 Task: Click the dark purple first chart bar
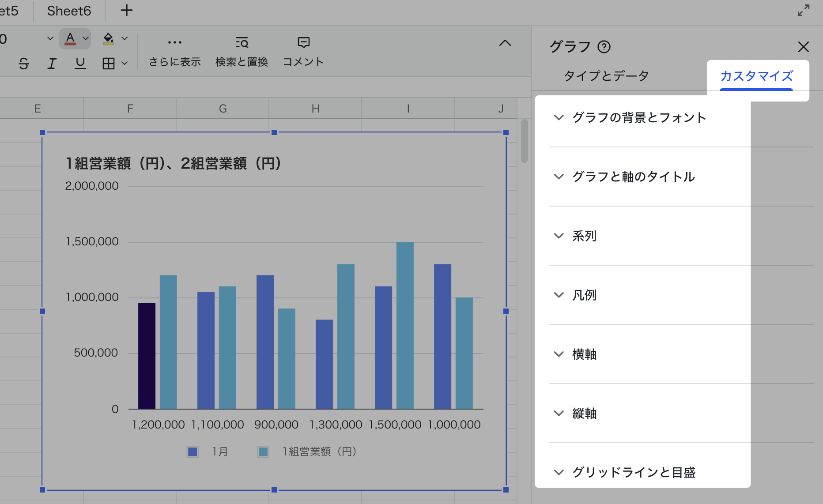147,356
